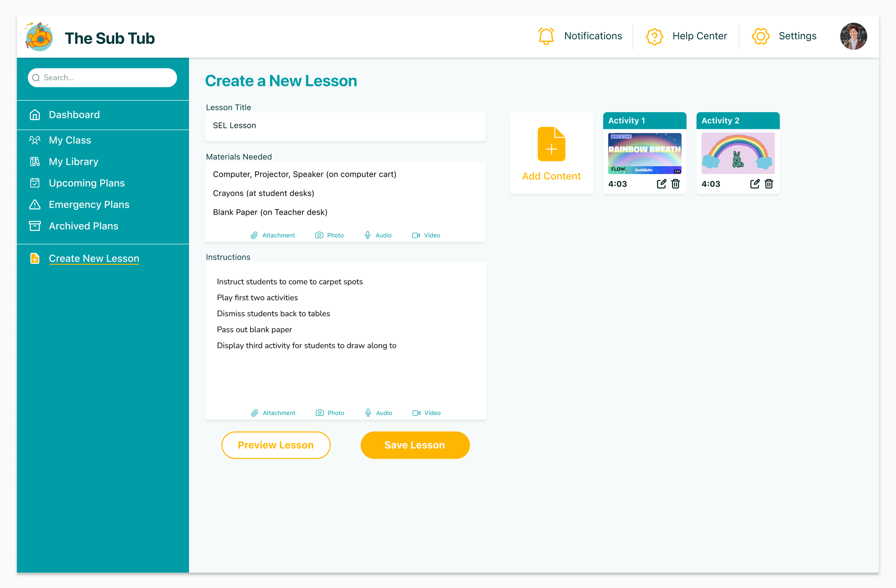Viewport: 896px width, 588px height.
Task: Click into the sidebar Search field
Action: [102, 77]
